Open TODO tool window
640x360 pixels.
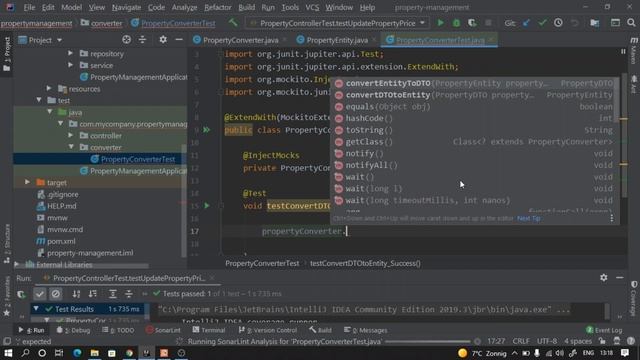tap(118, 330)
